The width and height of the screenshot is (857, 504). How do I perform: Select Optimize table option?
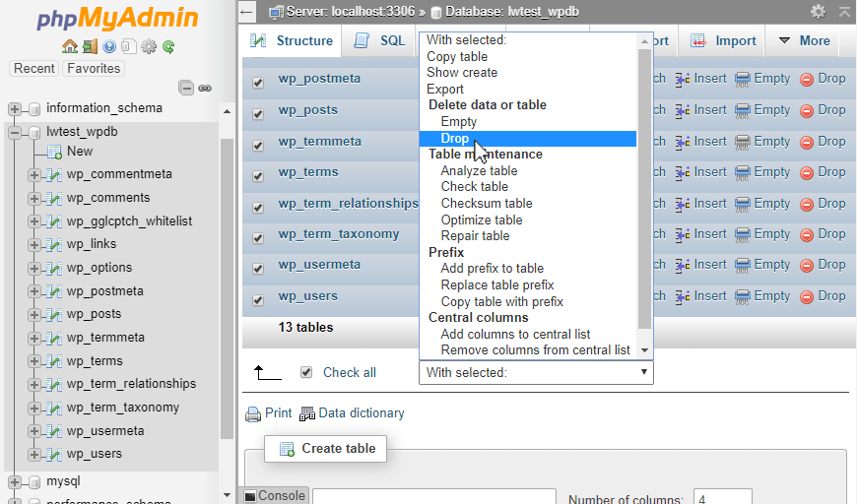[x=528, y=220]
